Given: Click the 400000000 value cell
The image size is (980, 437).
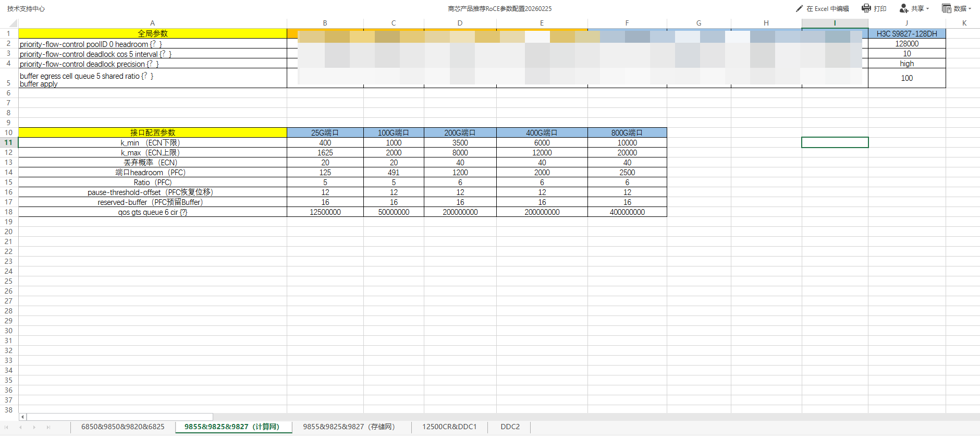Looking at the screenshot, I should pos(627,212).
